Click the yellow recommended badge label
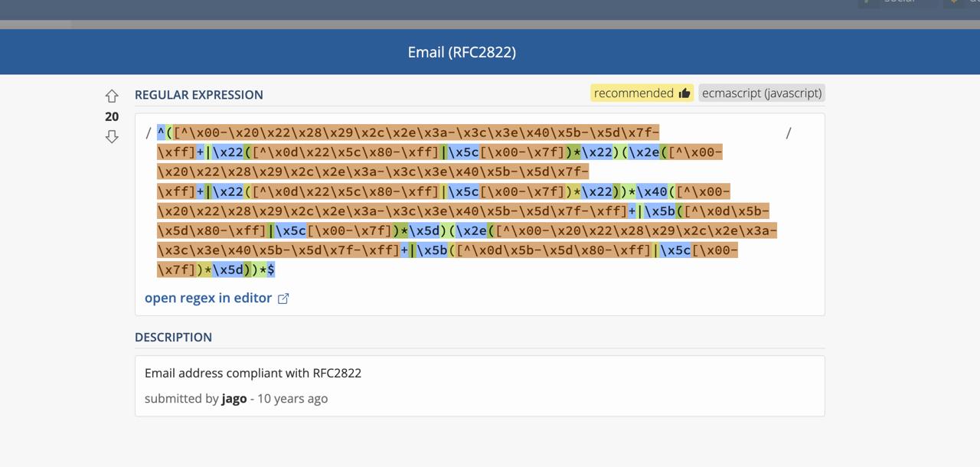Screen dimensions: 980x467 tap(633, 93)
